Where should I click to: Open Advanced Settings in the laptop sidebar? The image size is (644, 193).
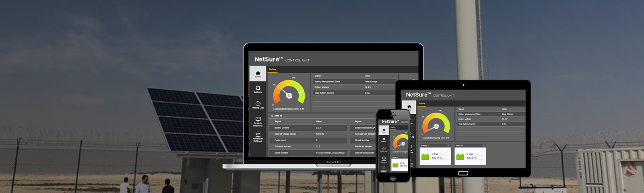point(258,137)
